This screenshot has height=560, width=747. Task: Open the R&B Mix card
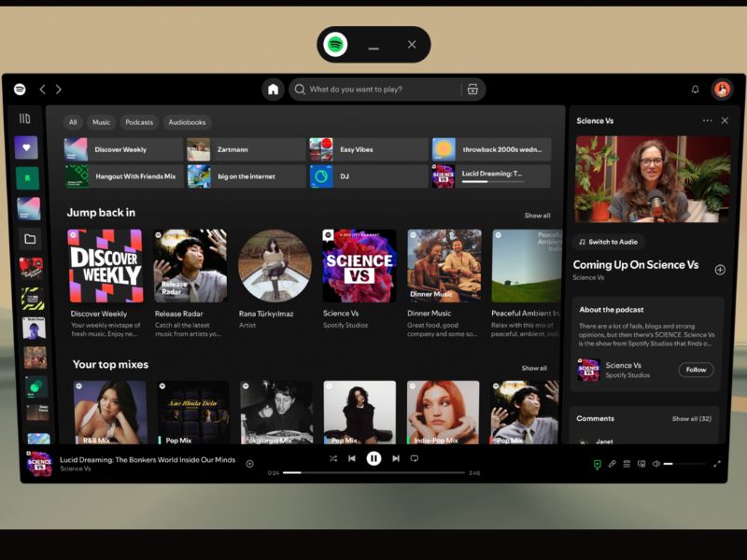[110, 413]
